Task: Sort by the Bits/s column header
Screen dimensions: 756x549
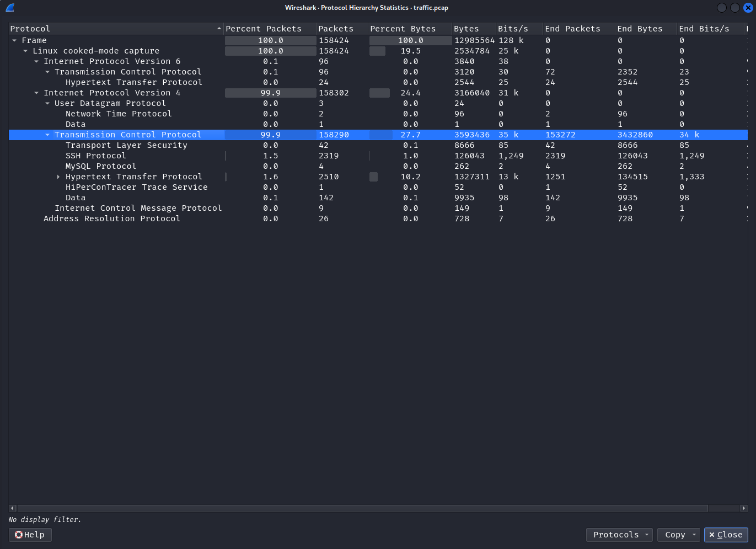Action: (513, 29)
